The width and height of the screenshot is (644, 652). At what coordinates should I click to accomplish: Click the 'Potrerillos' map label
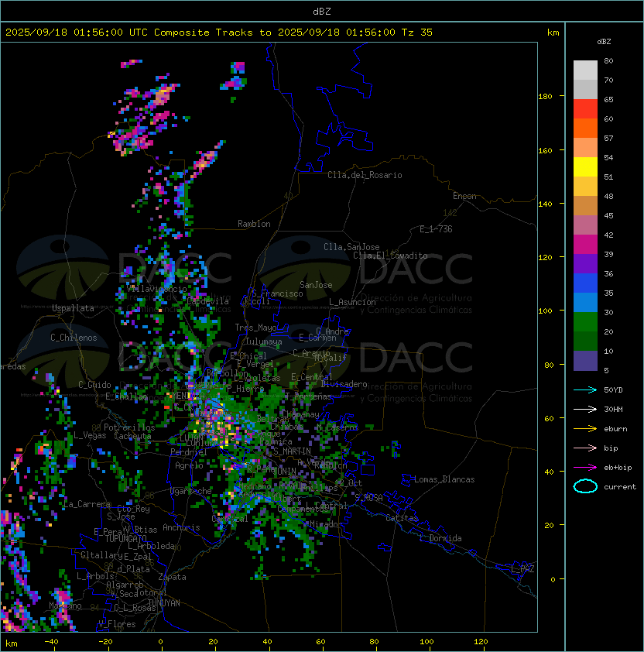[129, 427]
